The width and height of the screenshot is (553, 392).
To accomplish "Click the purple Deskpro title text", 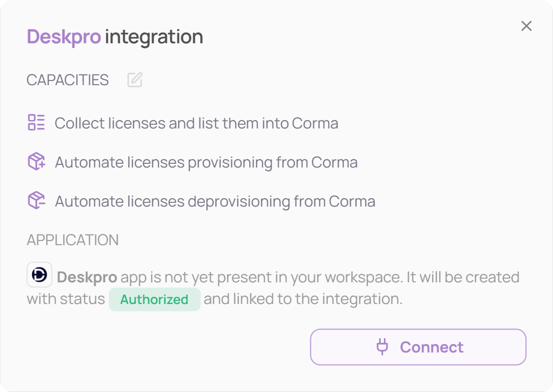I will (64, 37).
